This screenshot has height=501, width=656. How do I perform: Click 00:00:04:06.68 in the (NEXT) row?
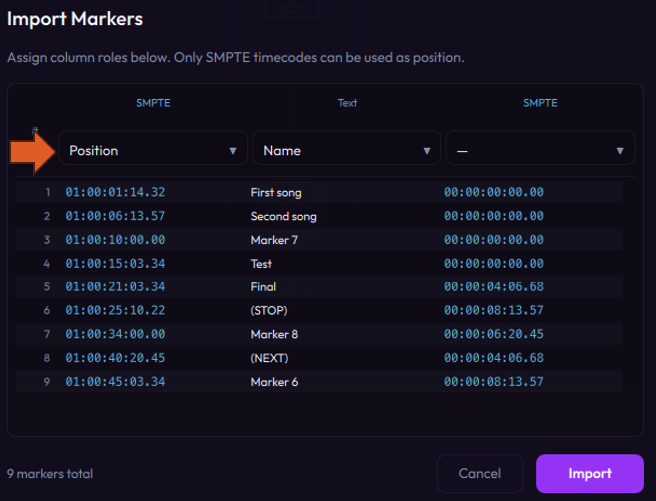click(494, 358)
